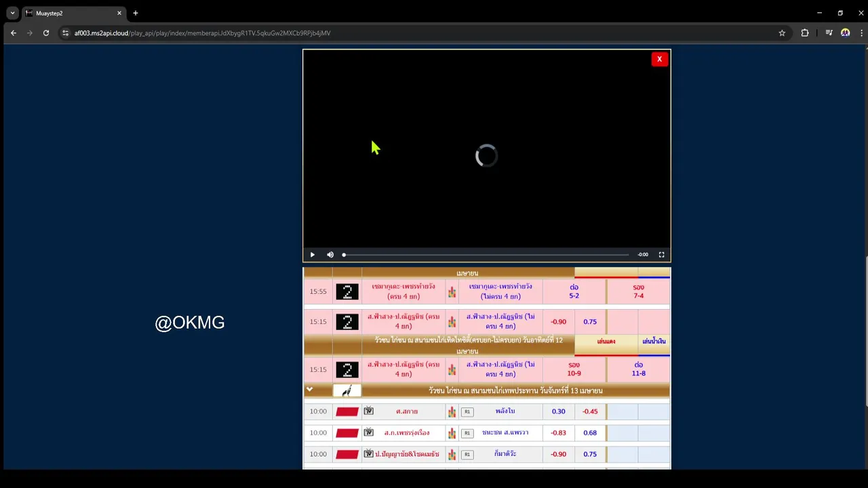Click รอง 7-4 odds cell
This screenshot has width=868, height=488.
(x=638, y=291)
